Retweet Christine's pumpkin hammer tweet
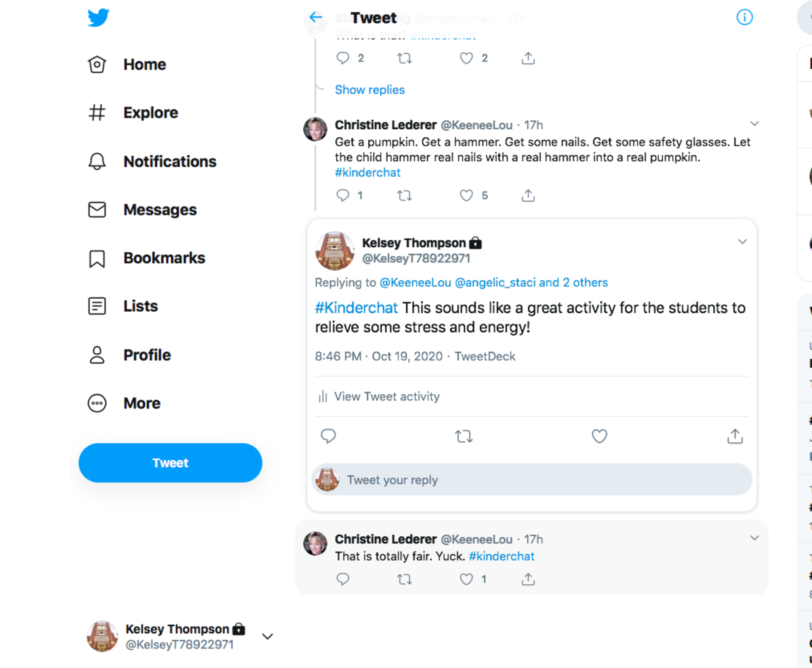This screenshot has width=812, height=668. tap(404, 196)
